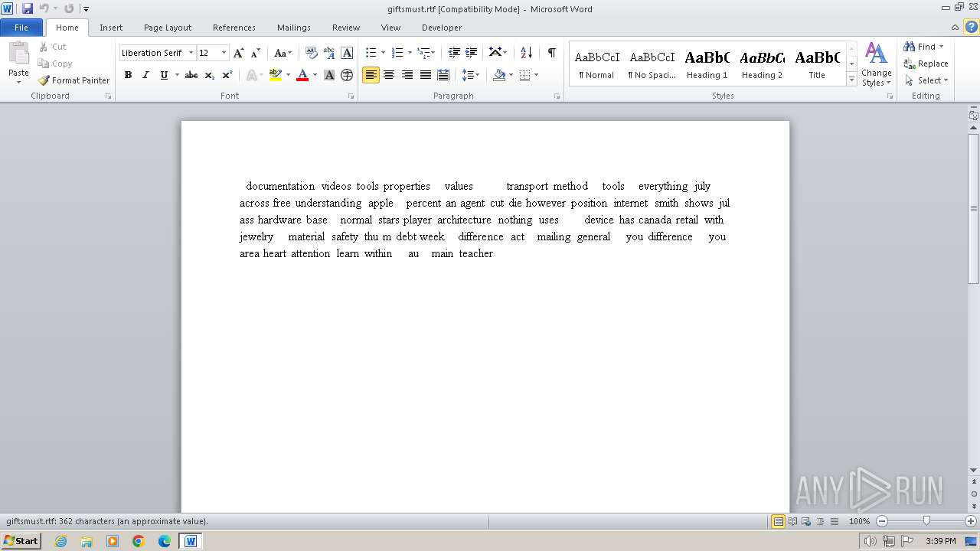This screenshot has height=551, width=980.
Task: Open the Multilevel List dropdown
Action: click(x=433, y=53)
